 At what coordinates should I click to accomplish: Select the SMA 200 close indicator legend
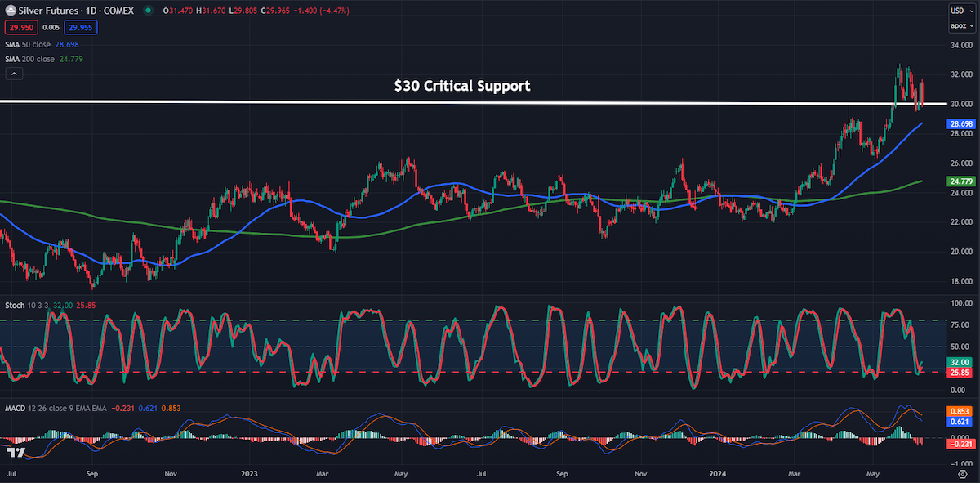coord(45,59)
